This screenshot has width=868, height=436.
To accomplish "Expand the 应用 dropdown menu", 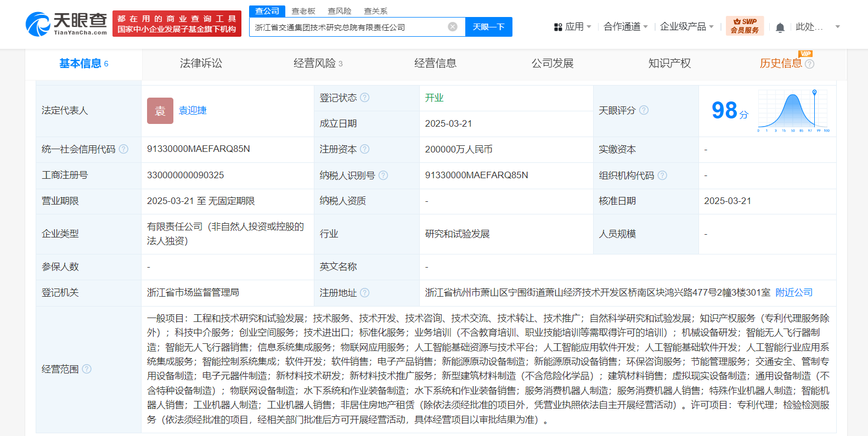I will [573, 27].
